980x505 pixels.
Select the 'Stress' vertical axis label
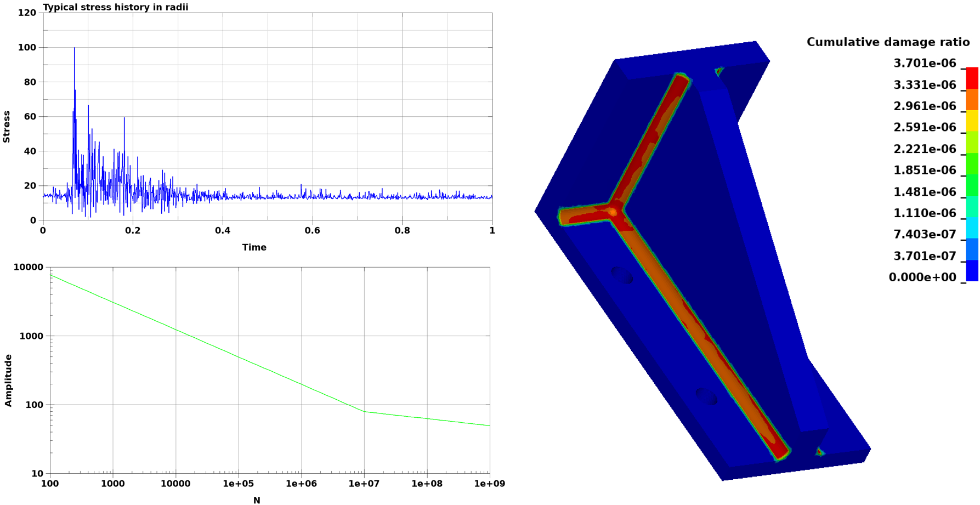click(7, 127)
